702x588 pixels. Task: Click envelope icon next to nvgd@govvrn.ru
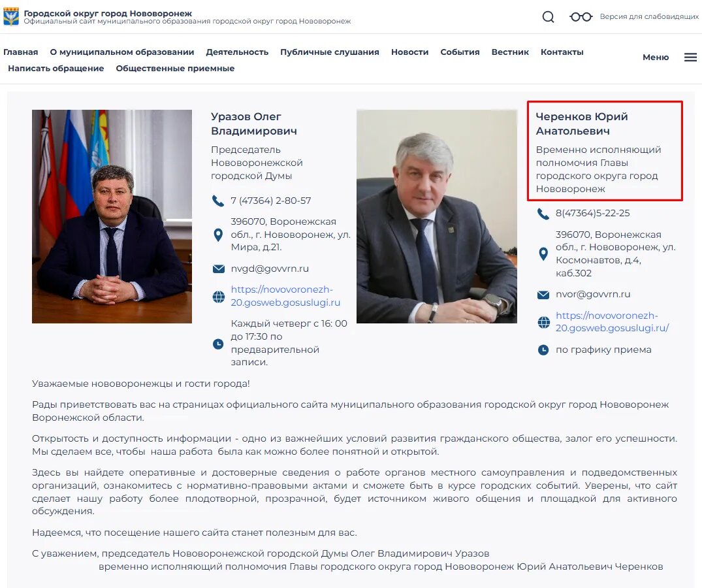click(x=219, y=269)
